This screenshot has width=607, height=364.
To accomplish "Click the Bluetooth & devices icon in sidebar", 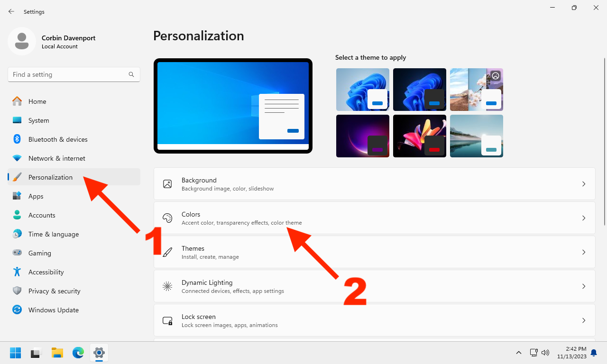I will tap(17, 139).
